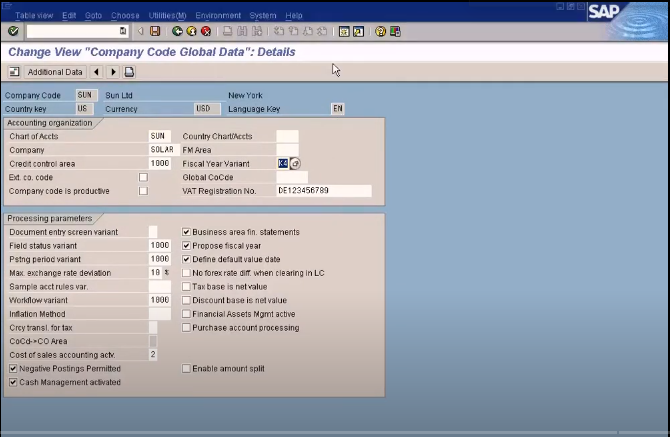
Task: Open the SAP window menu icon in title bar
Action: 6,5
